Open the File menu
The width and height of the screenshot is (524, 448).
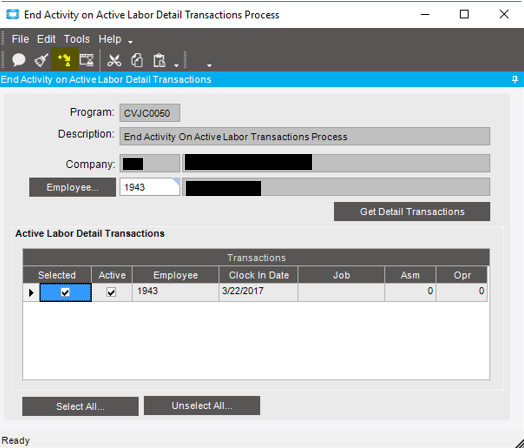click(20, 39)
